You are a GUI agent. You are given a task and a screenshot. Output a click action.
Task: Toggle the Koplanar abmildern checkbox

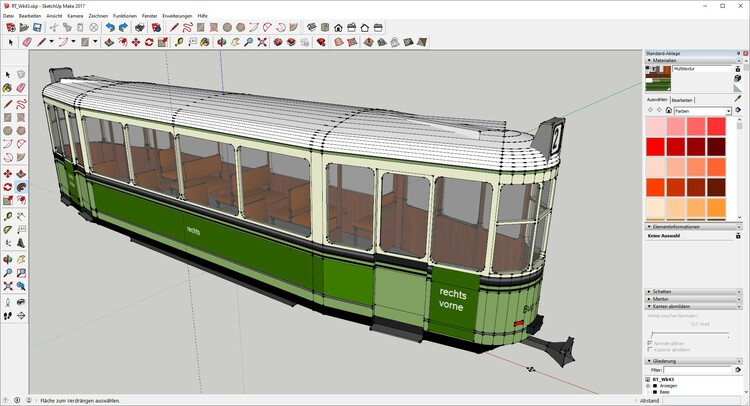coord(651,351)
